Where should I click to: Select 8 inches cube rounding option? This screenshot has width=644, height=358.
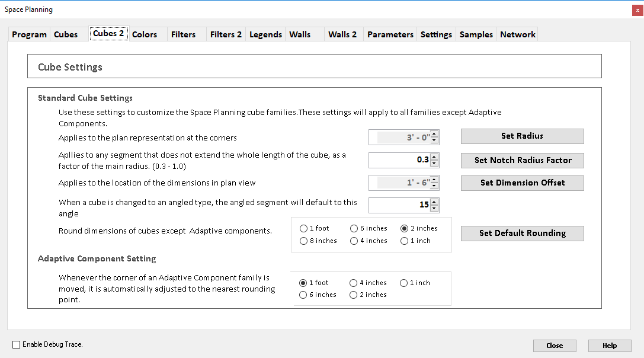tap(304, 241)
